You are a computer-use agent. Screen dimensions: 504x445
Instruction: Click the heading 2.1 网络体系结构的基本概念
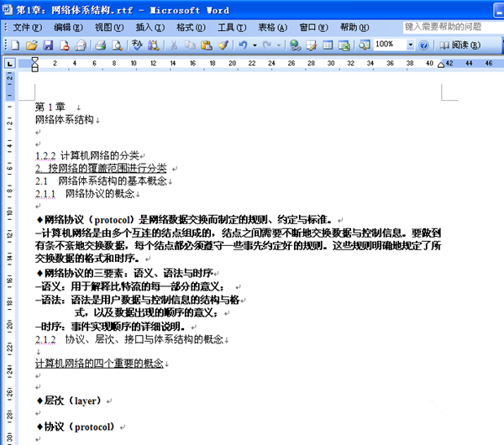coord(101,181)
